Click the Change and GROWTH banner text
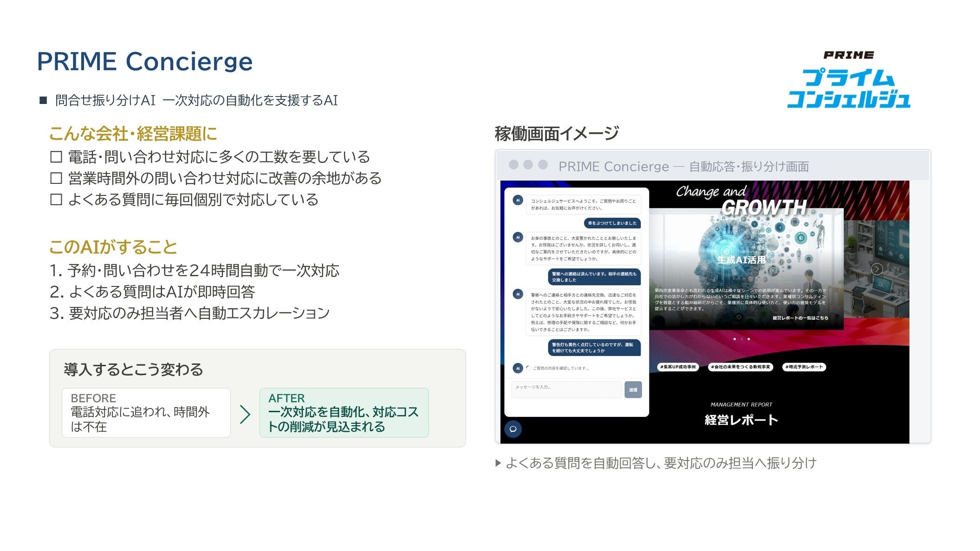The width and height of the screenshot is (980, 551). (741, 201)
